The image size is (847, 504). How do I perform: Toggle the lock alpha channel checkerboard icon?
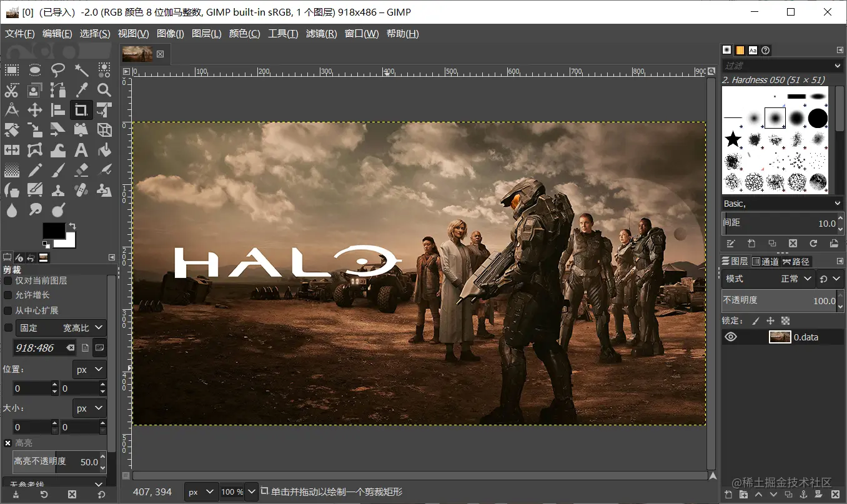point(786,321)
